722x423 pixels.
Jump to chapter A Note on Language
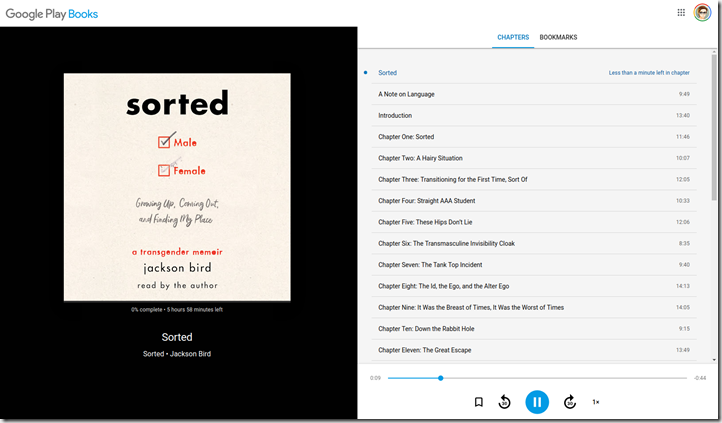(406, 94)
